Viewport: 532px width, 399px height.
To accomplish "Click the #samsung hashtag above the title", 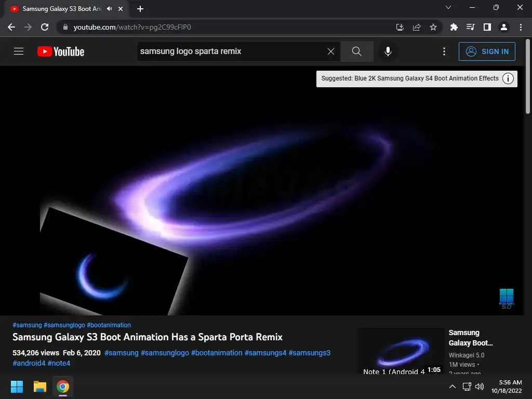I will (x=27, y=325).
